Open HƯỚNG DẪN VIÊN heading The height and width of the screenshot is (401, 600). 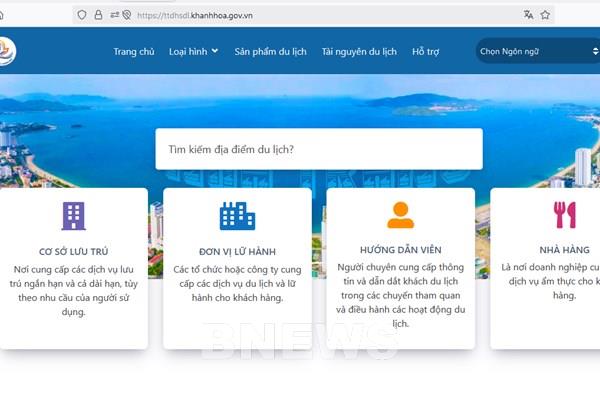[401, 249]
